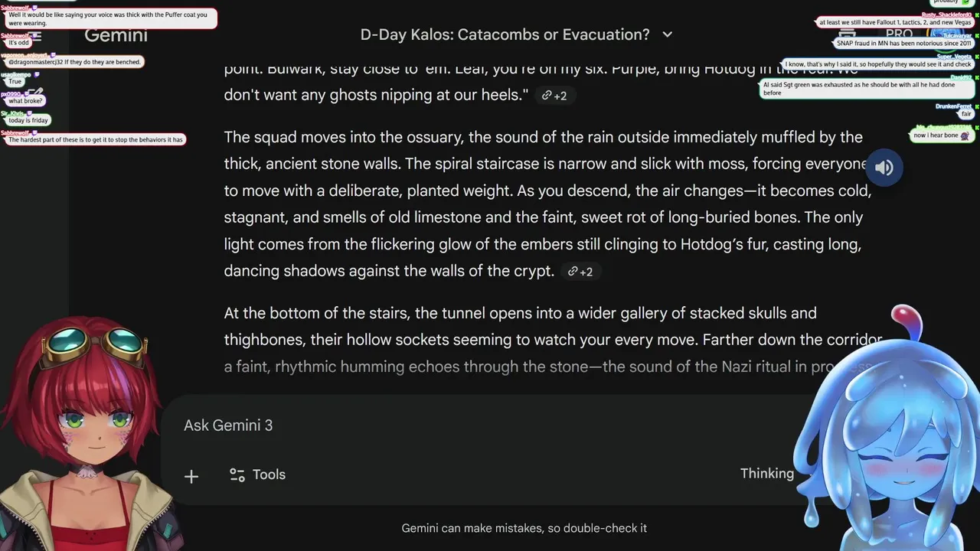Click the Gemini logo text

point(116,35)
